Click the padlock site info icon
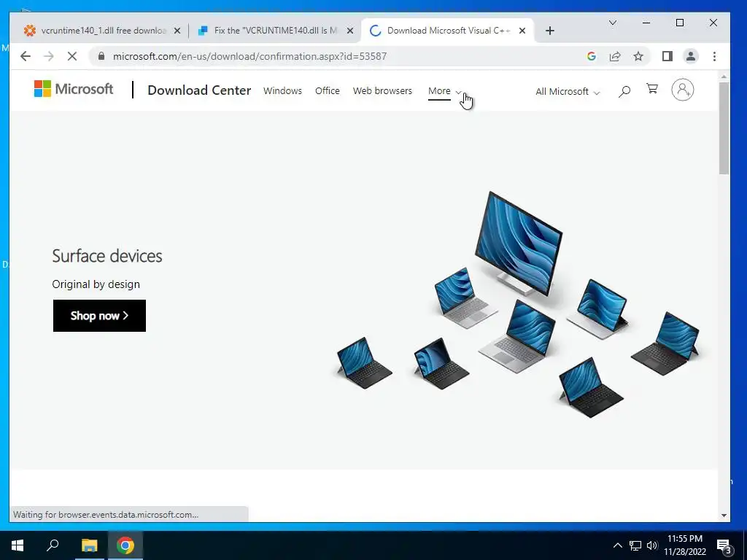The image size is (747, 560). [101, 56]
